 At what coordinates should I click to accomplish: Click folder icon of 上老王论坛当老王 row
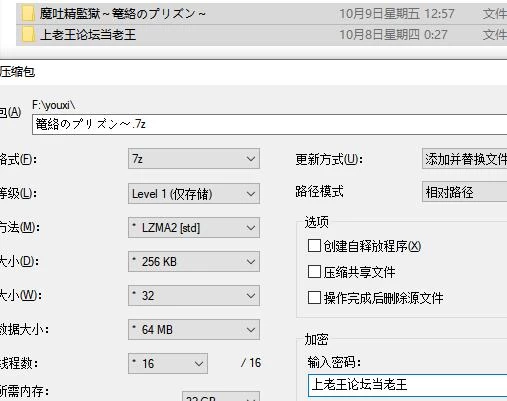pos(28,34)
